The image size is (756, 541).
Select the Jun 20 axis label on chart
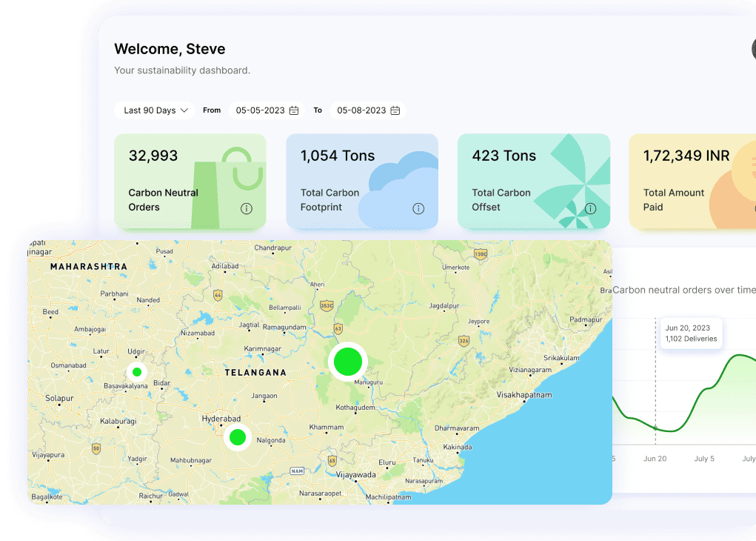click(655, 459)
